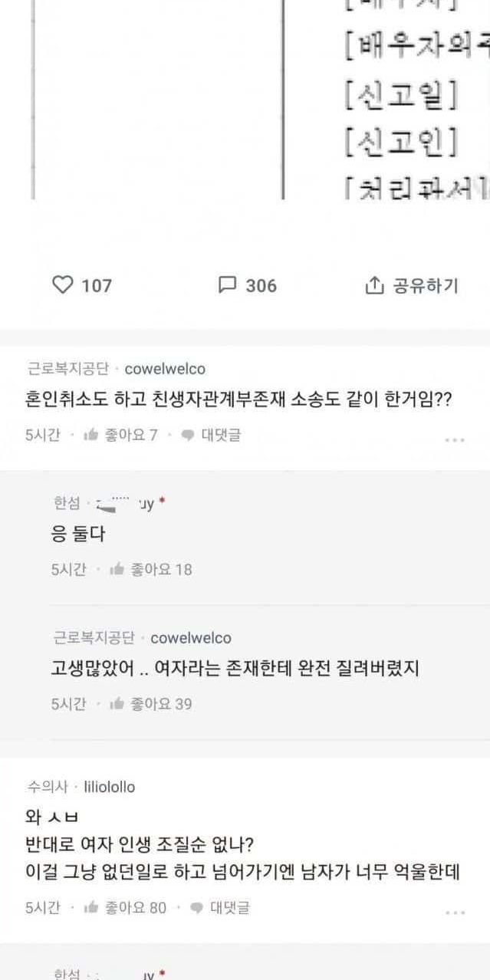Tap the comment text '혼인취소도 하고 친생자관계부존재…'
Image resolution: width=490 pixels, height=980 pixels.
[238, 400]
